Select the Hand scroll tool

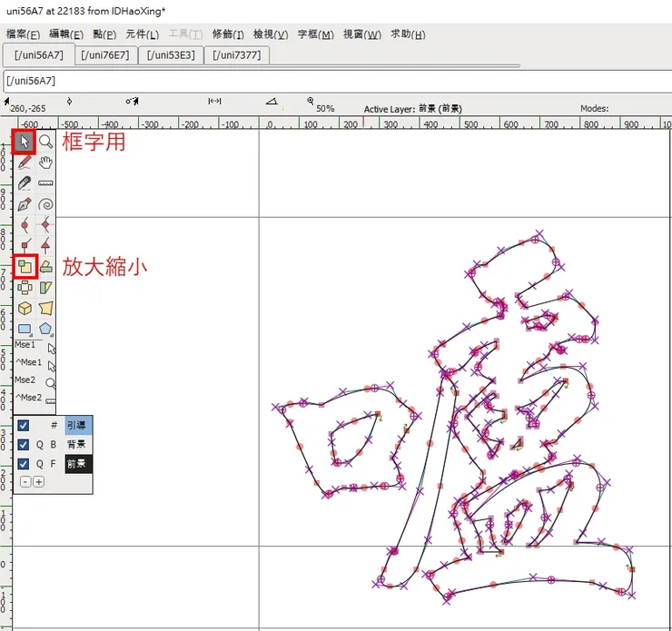click(x=45, y=163)
